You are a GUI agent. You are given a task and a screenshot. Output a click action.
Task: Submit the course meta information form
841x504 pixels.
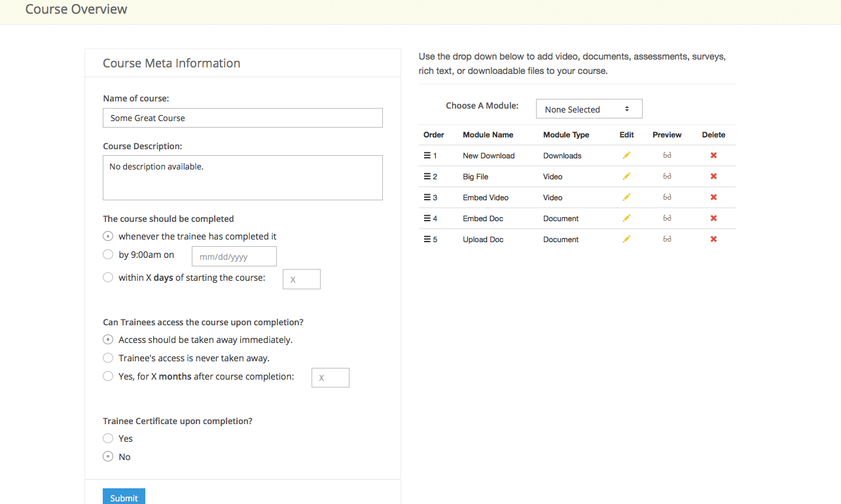(x=124, y=497)
